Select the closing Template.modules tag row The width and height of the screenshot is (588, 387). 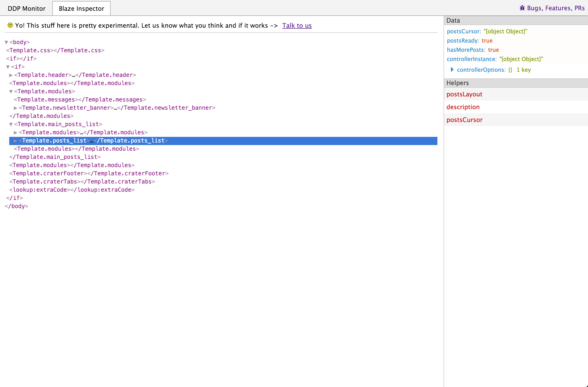[x=41, y=116]
